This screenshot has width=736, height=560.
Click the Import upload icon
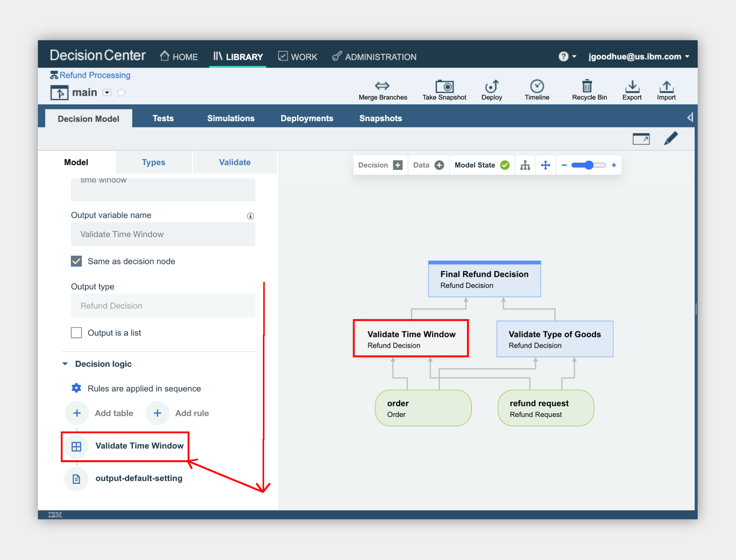coord(667,86)
